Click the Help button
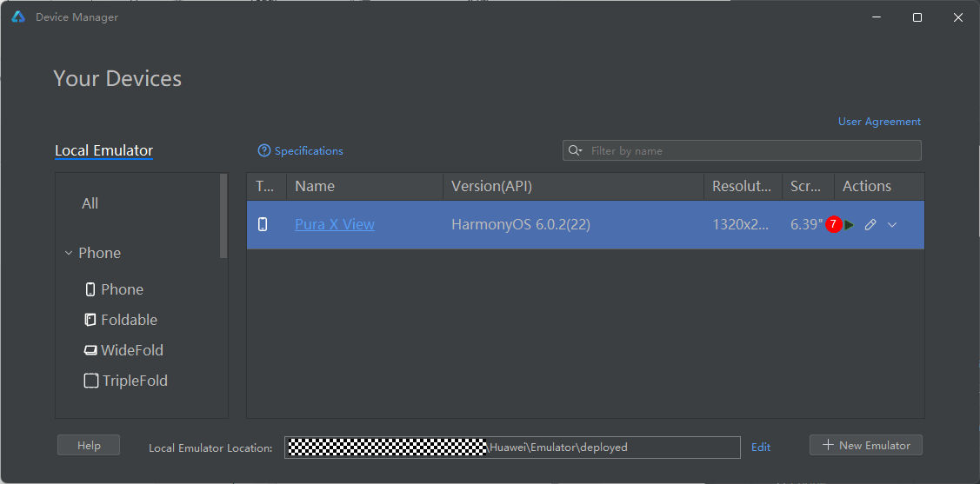Viewport: 980px width, 484px height. tap(89, 445)
